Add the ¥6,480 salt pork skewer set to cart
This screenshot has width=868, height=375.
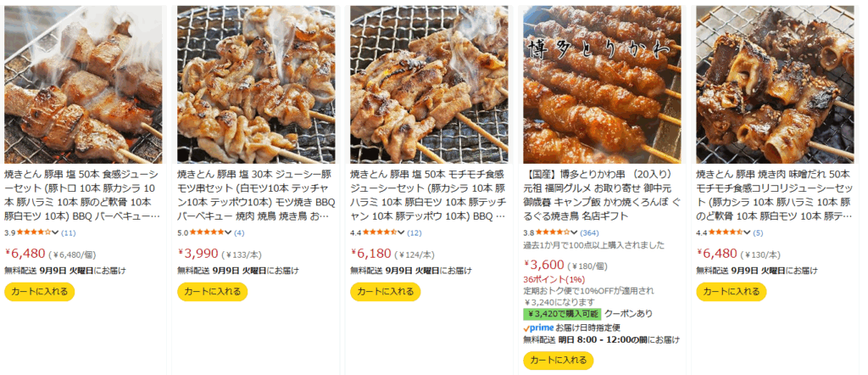point(39,291)
